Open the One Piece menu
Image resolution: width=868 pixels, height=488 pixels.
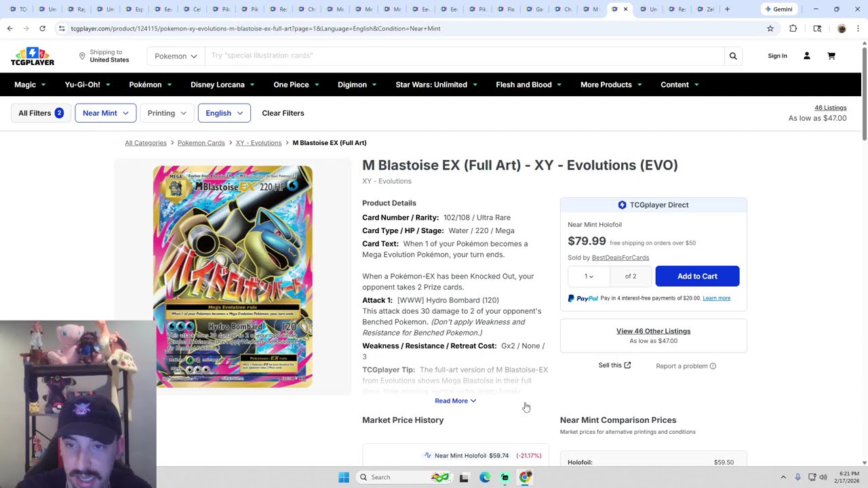coord(296,85)
